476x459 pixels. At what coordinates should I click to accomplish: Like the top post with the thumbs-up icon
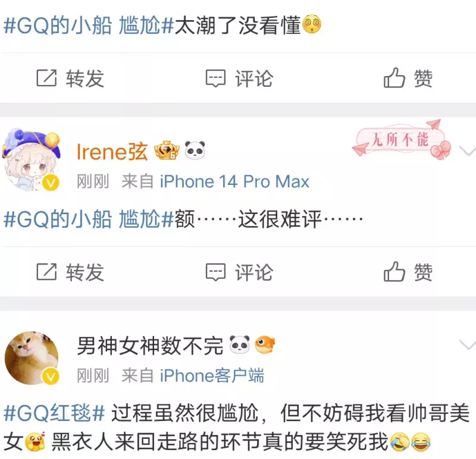tap(394, 78)
